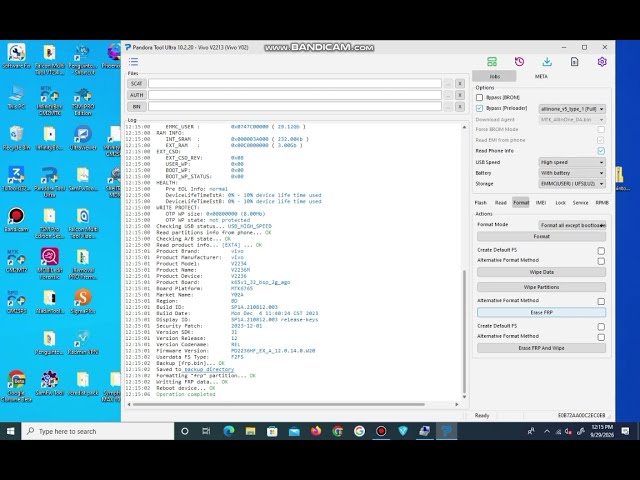Image resolution: width=640 pixels, height=480 pixels.
Task: Toggle the Read Phone Info checkbox
Action: click(601, 151)
